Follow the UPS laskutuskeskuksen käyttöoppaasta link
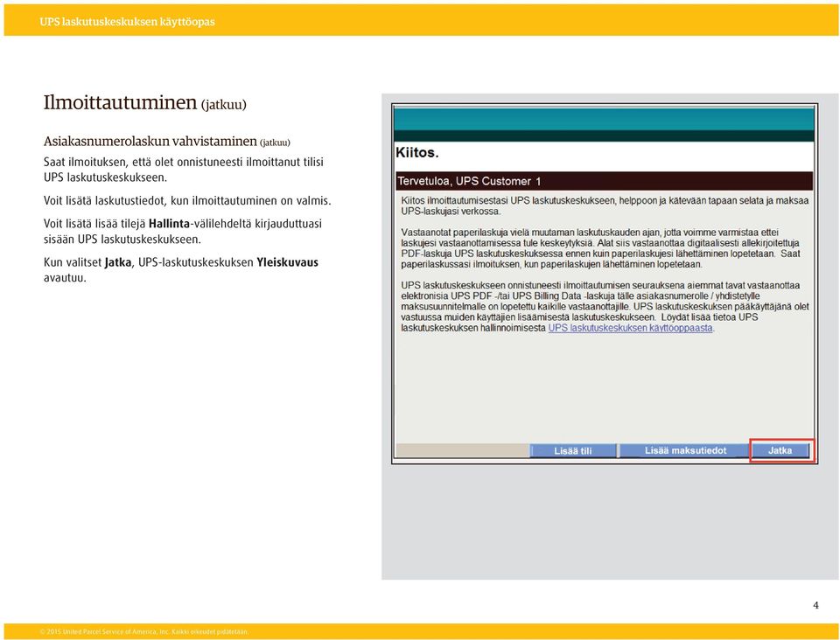The height and width of the screenshot is (640, 840). (x=630, y=328)
